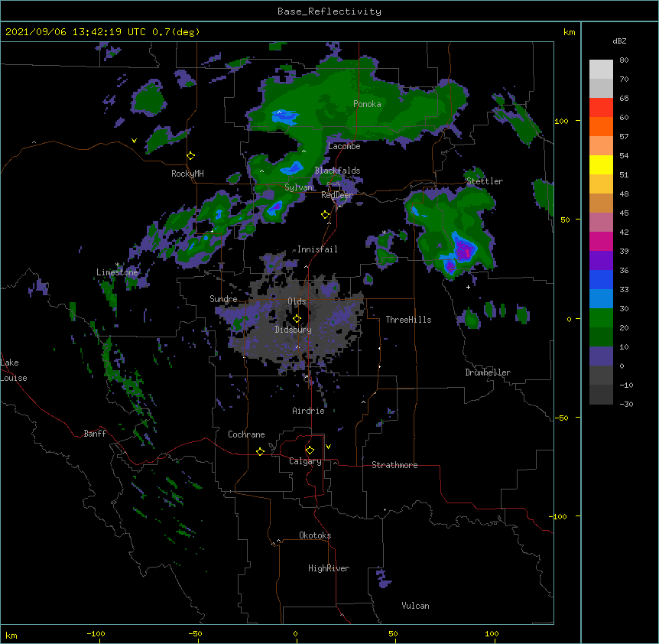659x644 pixels.
Task: Click the Blackfalds city label
Action: (x=337, y=171)
